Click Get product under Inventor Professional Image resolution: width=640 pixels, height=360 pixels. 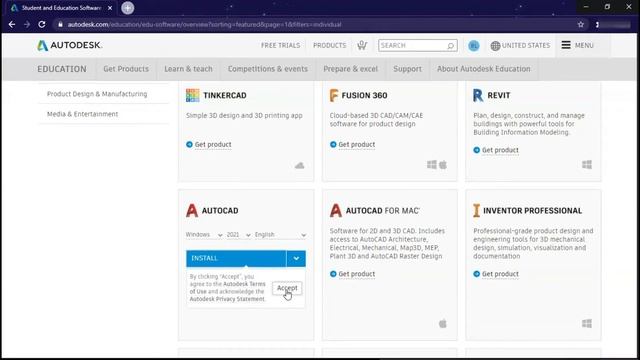(500, 274)
